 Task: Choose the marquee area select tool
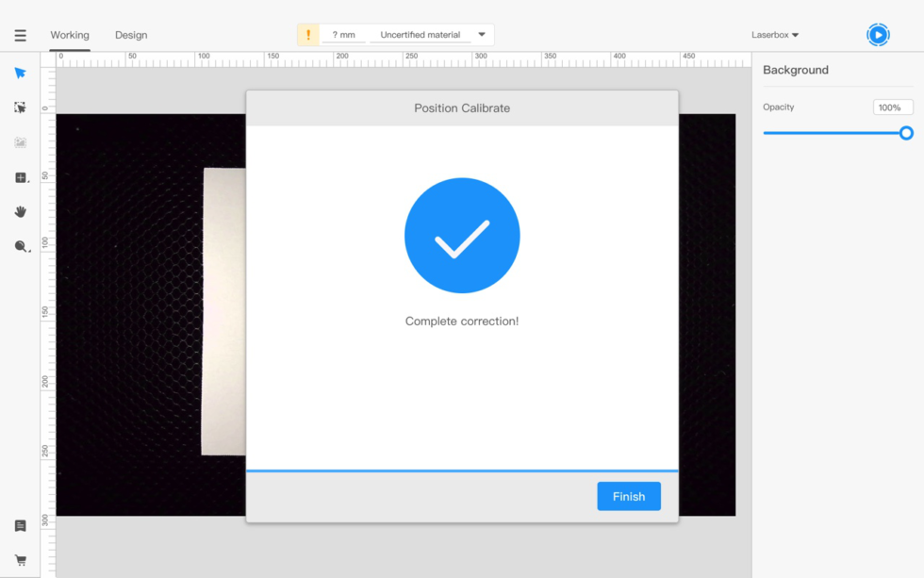[20, 107]
